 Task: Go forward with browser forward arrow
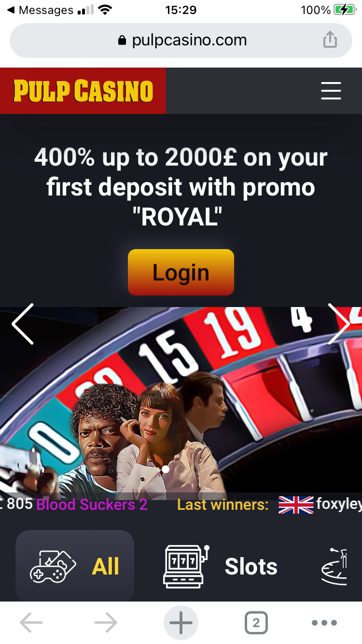click(x=106, y=623)
